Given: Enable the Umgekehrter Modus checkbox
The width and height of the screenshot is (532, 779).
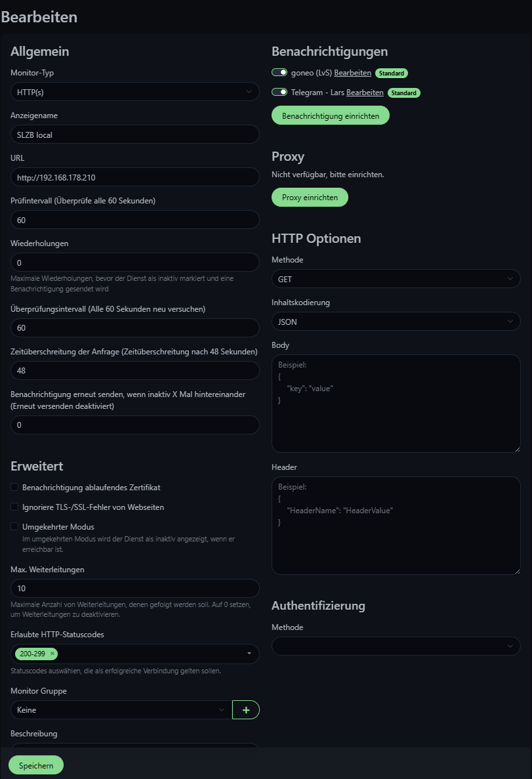Looking at the screenshot, I should [14, 527].
